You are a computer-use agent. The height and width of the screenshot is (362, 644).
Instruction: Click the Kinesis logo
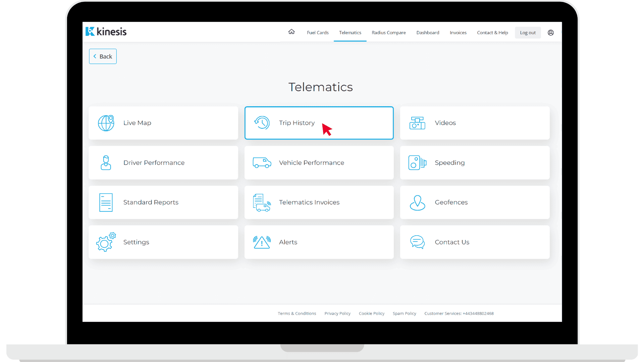click(106, 32)
